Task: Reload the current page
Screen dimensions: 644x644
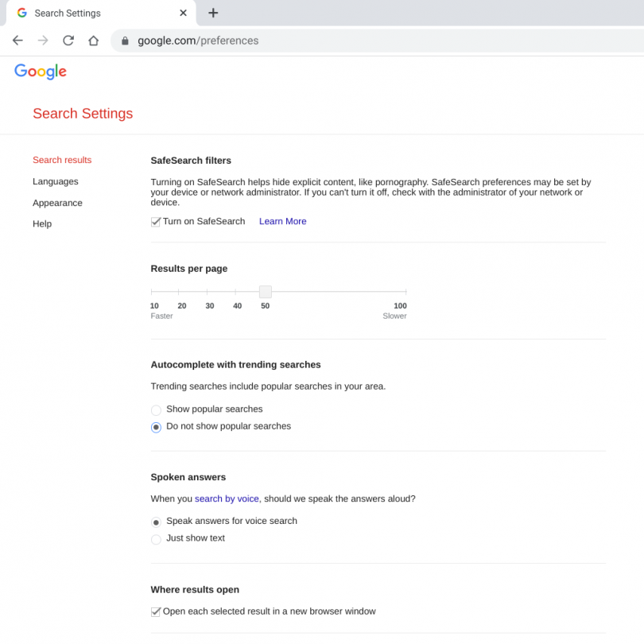Action: point(68,40)
